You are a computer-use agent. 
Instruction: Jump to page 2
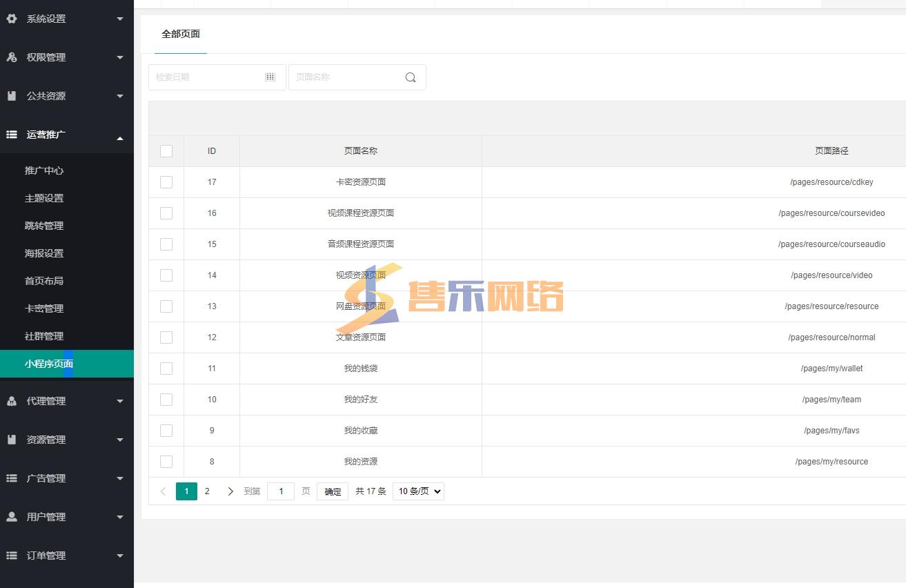(x=207, y=491)
